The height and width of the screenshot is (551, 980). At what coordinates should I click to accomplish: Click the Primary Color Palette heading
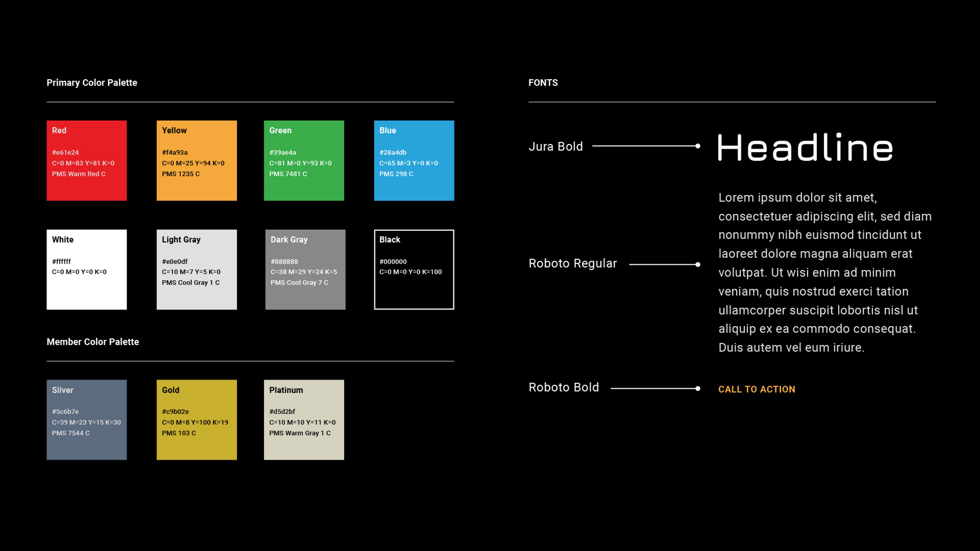[x=92, y=82]
